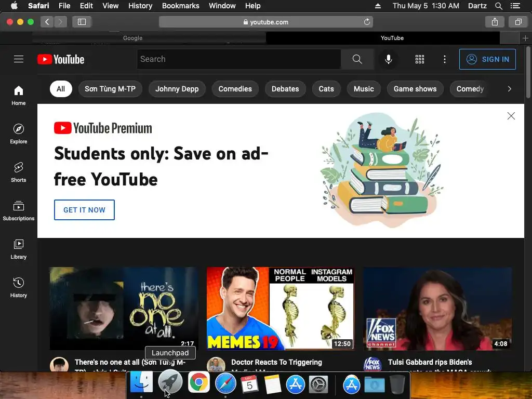This screenshot has height=399, width=532.
Task: Open the Downloads folder in dock
Action: pyautogui.click(x=375, y=384)
